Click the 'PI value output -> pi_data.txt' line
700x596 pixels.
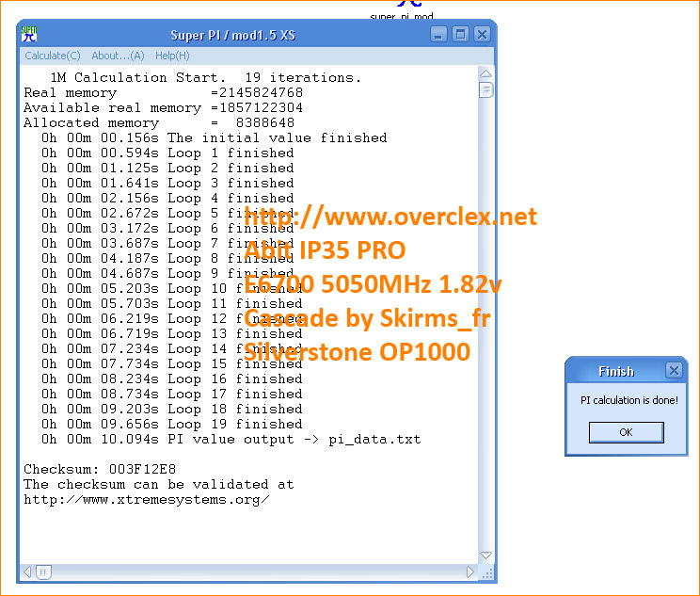(231, 440)
